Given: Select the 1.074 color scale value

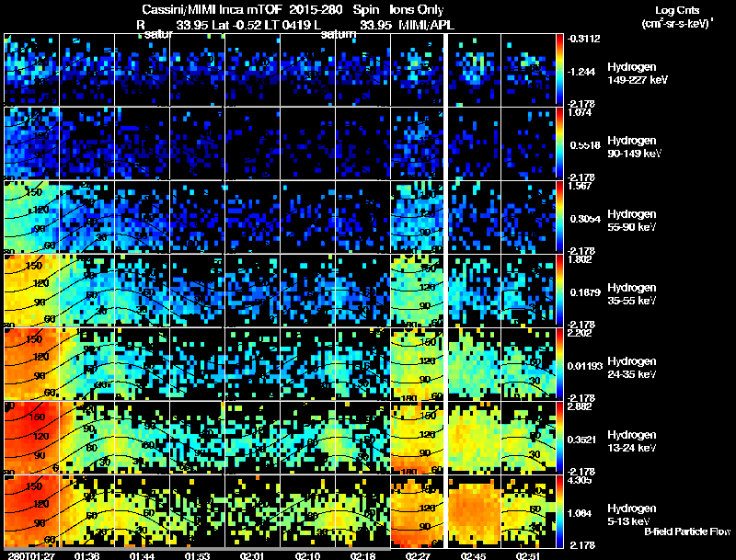Looking at the screenshot, I should pyautogui.click(x=580, y=112).
